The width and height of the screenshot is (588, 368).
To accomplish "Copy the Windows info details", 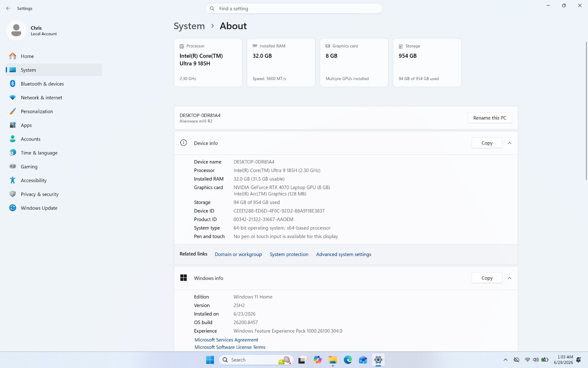I will 487,278.
